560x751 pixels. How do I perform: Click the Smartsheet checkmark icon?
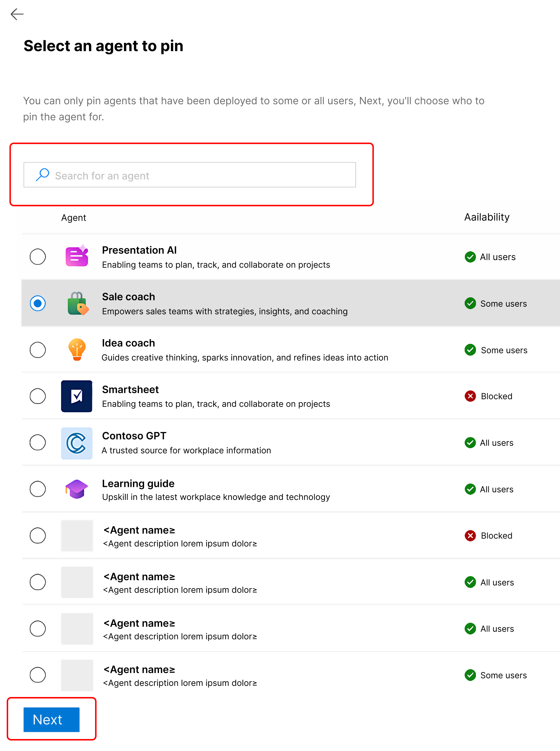click(x=77, y=396)
